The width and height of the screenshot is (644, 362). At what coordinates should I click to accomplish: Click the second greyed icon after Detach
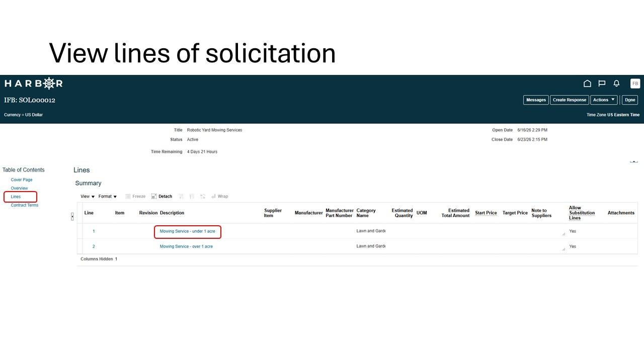(192, 197)
